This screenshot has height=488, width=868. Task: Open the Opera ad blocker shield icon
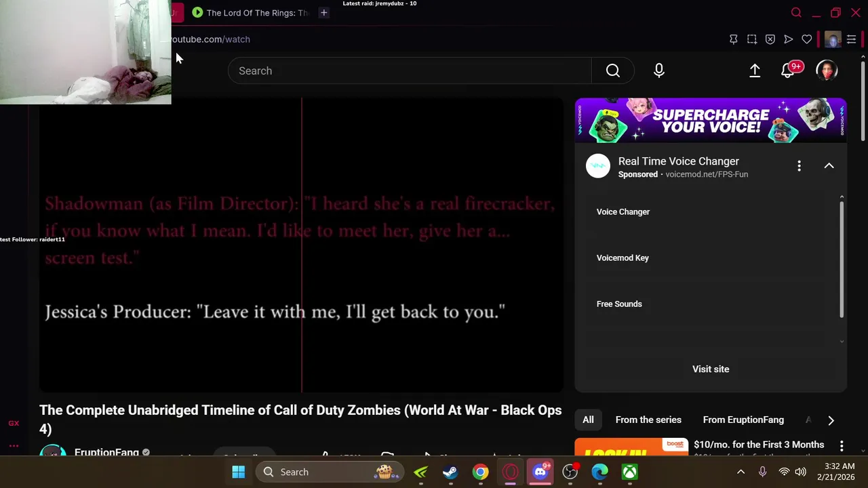click(770, 39)
